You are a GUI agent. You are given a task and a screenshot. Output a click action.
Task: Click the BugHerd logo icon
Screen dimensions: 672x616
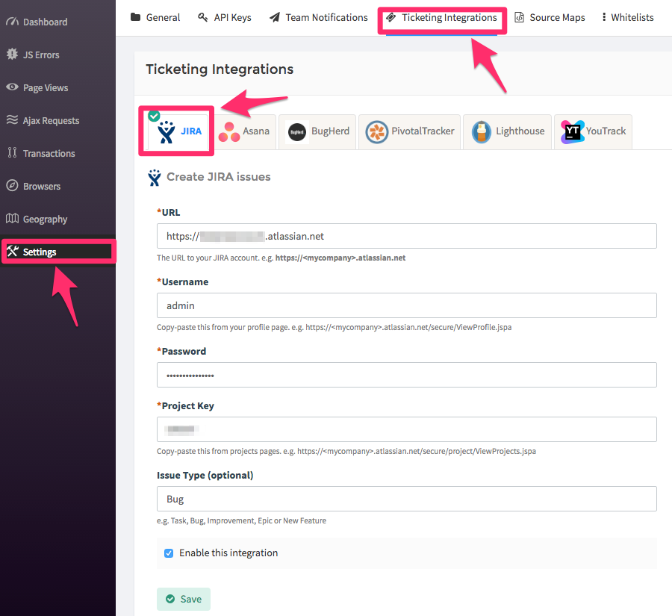pyautogui.click(x=297, y=132)
